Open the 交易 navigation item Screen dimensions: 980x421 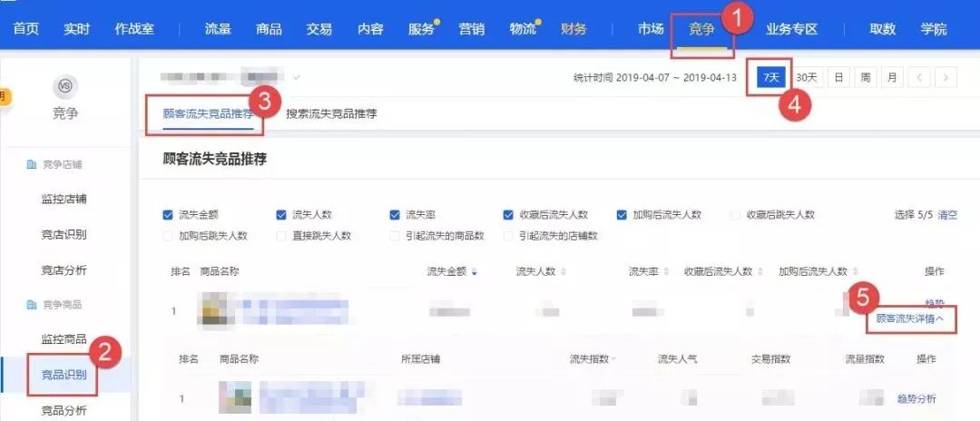coord(319,29)
